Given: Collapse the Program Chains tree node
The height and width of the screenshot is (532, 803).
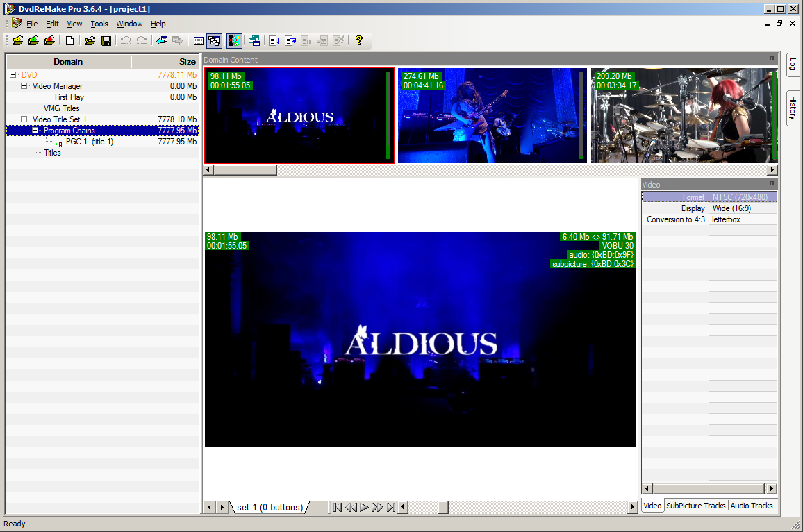Looking at the screenshot, I should click(35, 131).
